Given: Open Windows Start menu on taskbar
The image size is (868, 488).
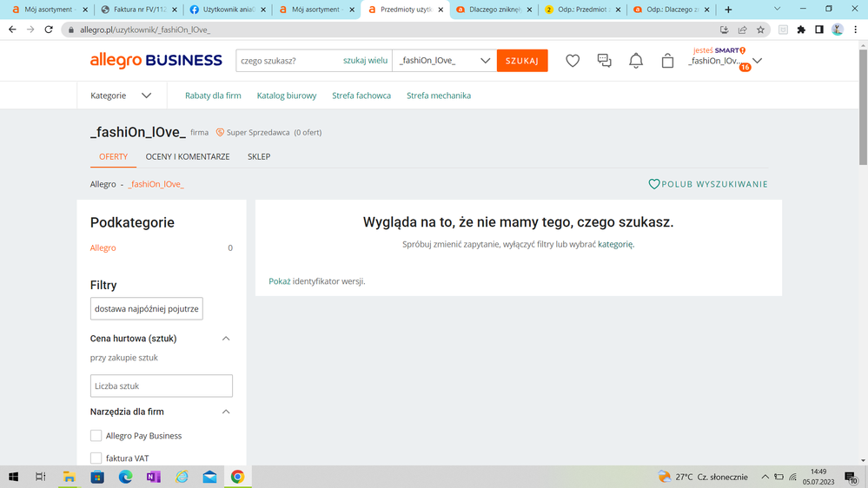Looking at the screenshot, I should tap(13, 477).
